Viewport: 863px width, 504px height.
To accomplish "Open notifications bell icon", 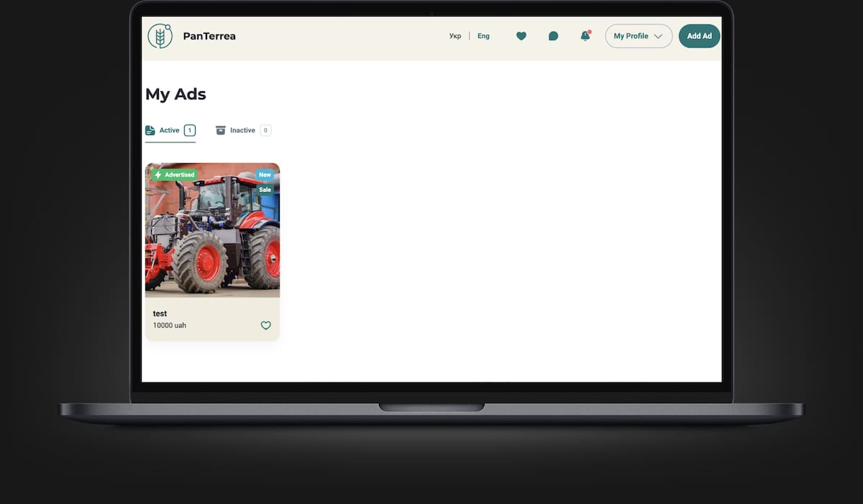I will point(585,36).
